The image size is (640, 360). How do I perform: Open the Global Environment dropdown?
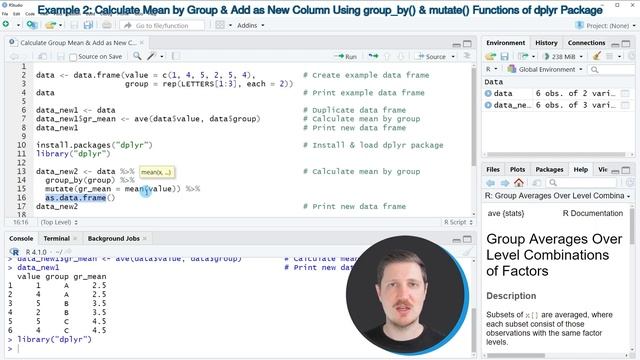544,69
